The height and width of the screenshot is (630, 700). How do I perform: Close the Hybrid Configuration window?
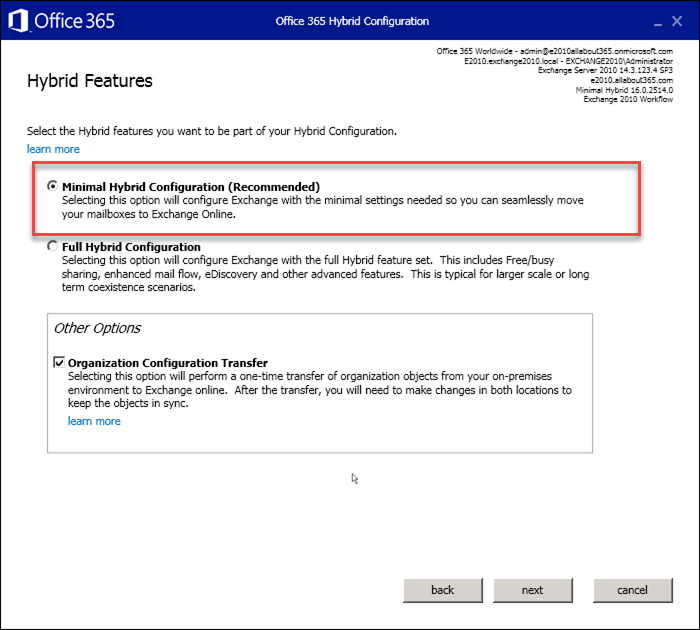coord(677,21)
